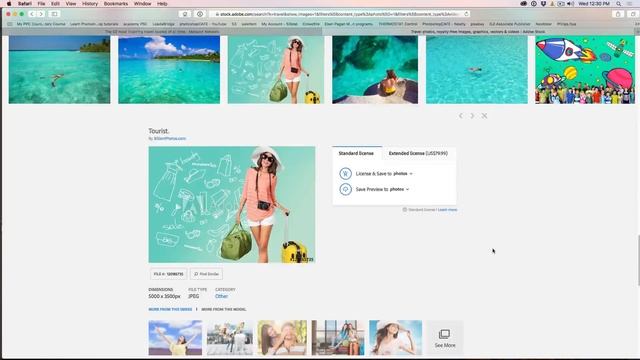Open top-row tourist woman with luggage thumbnail
This screenshot has width=640, height=360.
coord(276,69)
